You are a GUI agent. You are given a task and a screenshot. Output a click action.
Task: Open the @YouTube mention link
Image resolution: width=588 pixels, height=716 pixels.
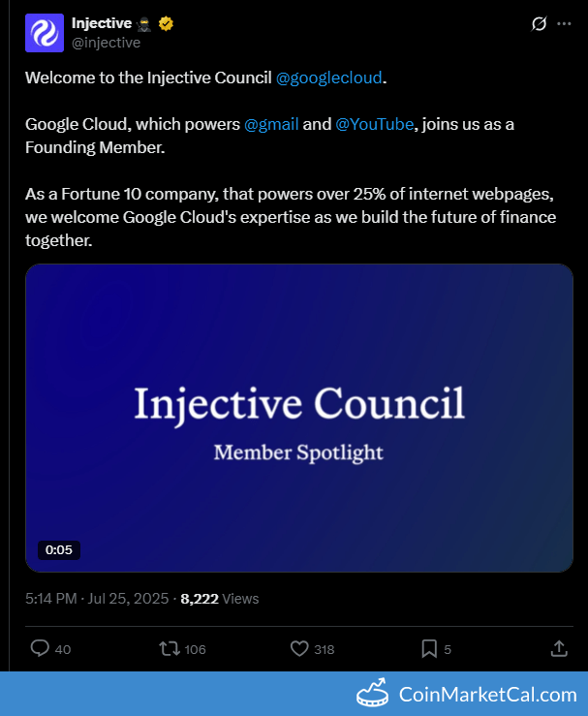tap(374, 124)
